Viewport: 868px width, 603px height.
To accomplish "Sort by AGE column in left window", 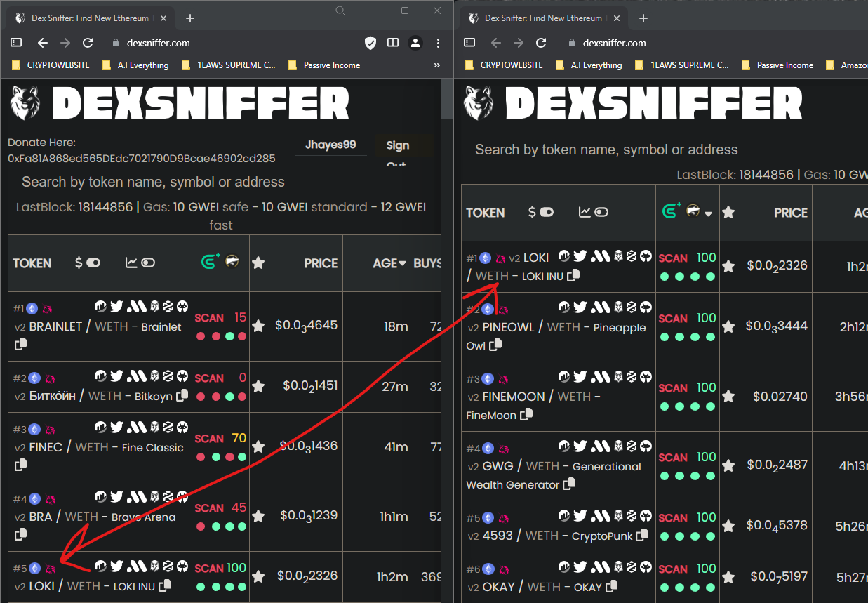I will tap(389, 263).
